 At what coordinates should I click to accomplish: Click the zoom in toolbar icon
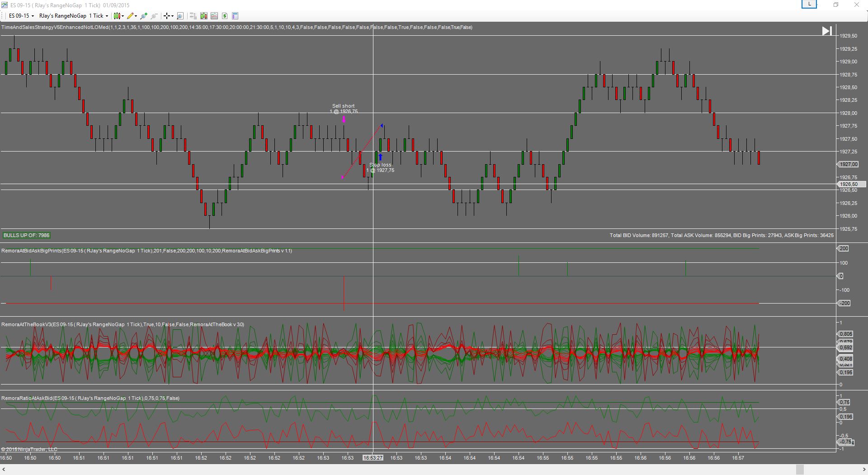click(x=144, y=16)
